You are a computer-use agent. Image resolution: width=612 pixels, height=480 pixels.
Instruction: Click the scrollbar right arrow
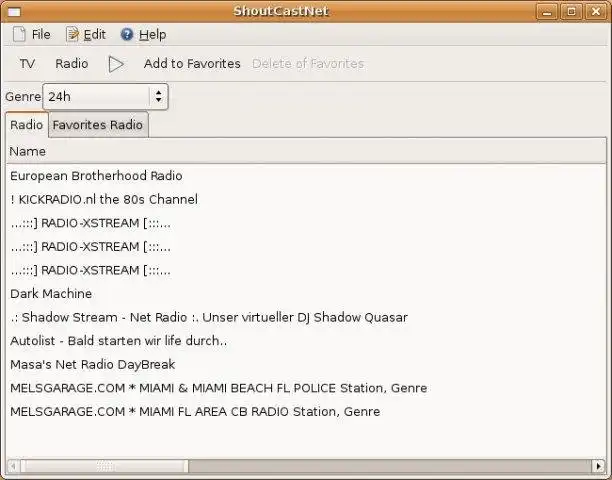(x=598, y=466)
